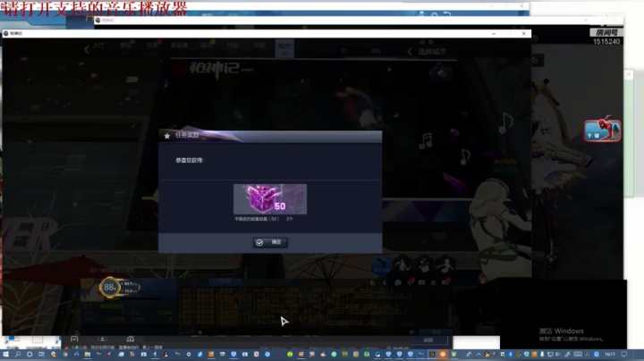This screenshot has width=644, height=361.
Task: Open the Windows notification center
Action: [624, 354]
